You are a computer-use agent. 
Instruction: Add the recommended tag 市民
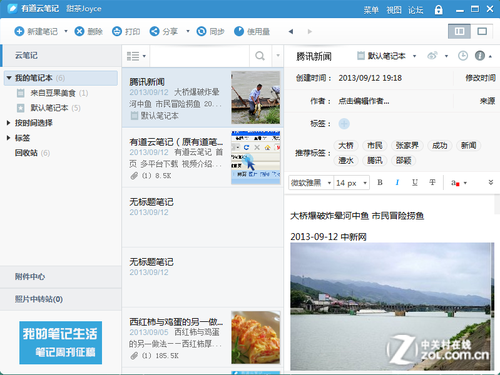pos(375,146)
